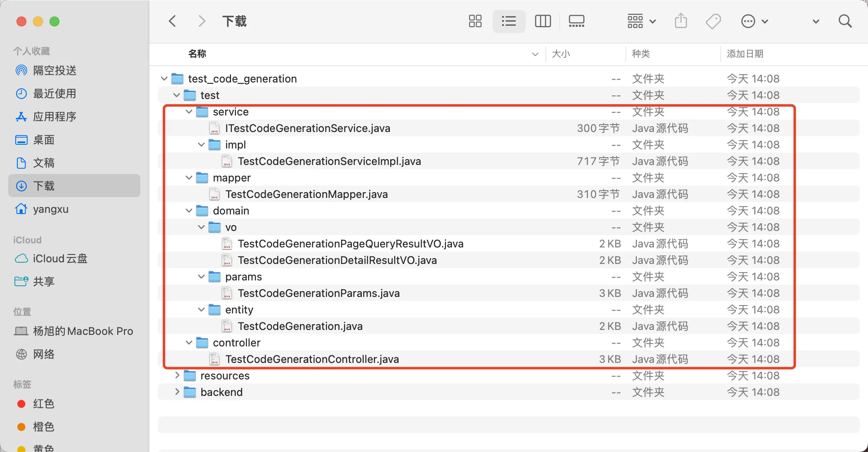This screenshot has height=452, width=868.
Task: Expand the resources folder
Action: tap(177, 375)
